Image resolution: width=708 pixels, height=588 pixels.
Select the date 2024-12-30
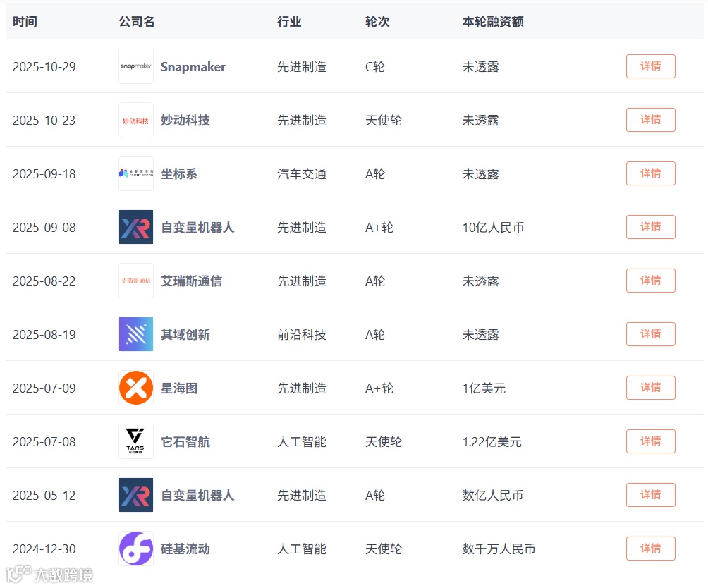click(x=44, y=549)
